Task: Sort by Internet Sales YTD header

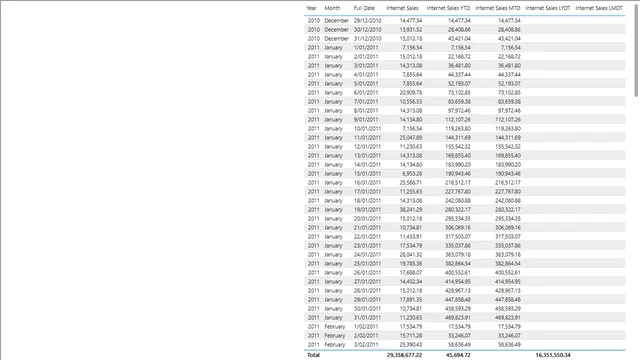Action: [448, 8]
